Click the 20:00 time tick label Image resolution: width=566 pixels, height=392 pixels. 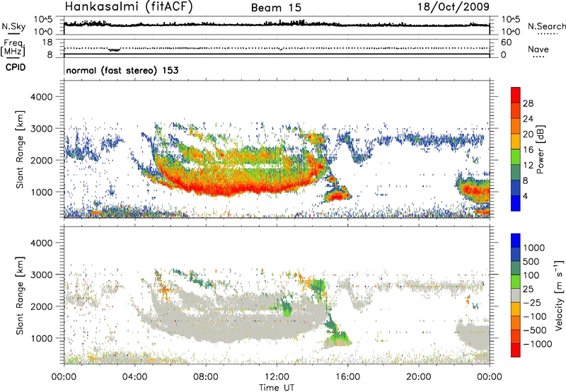[418, 377]
